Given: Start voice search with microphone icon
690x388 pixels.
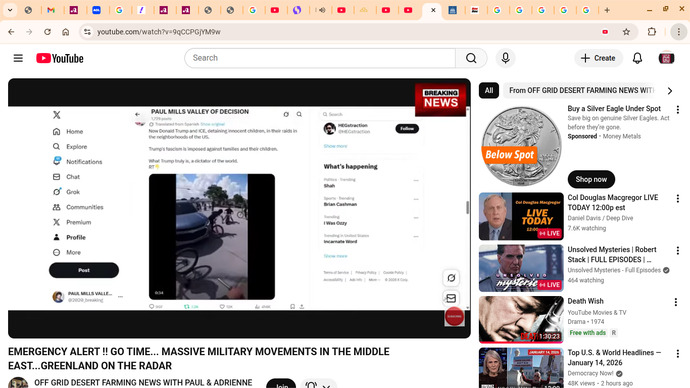Looking at the screenshot, I should 505,58.
